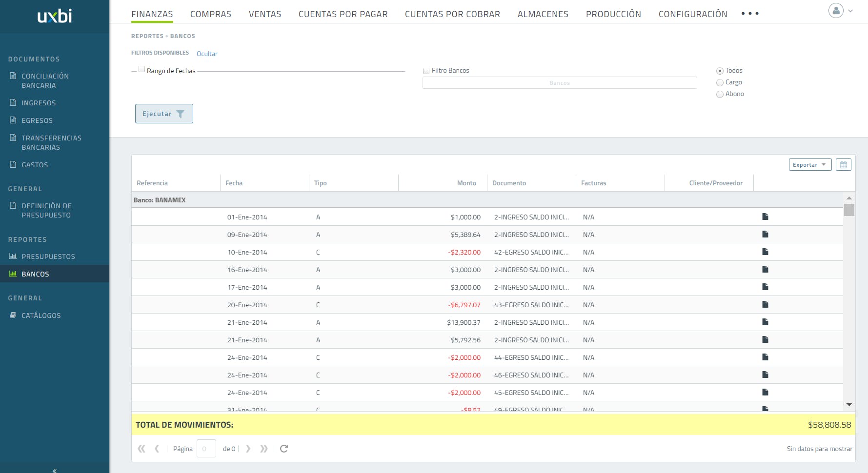868x473 pixels.
Task: Select the Abono radio button
Action: click(720, 94)
